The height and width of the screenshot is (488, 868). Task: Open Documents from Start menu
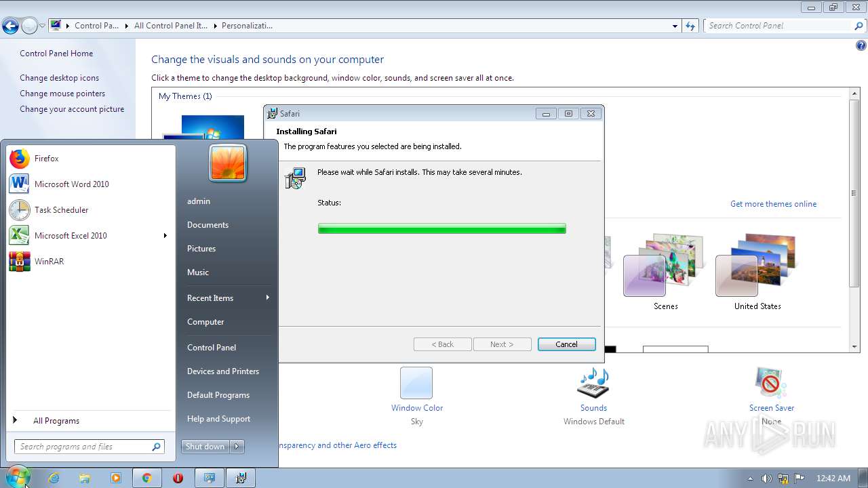[208, 225]
